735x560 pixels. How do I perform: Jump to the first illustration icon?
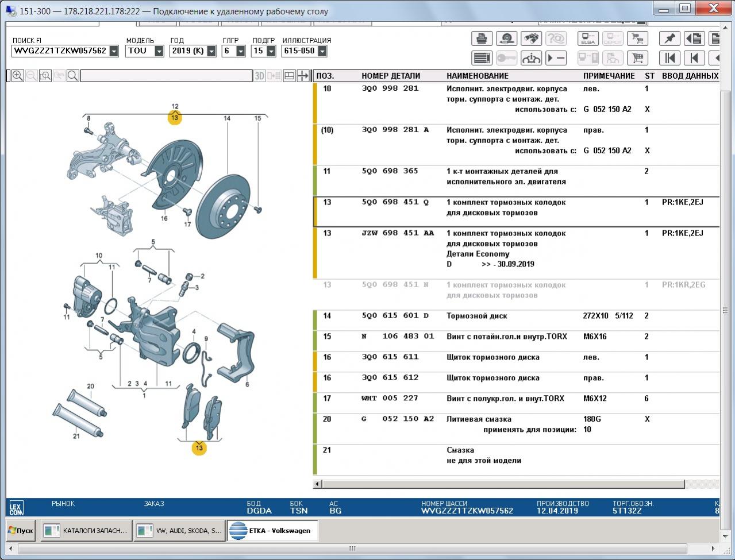pyautogui.click(x=669, y=58)
